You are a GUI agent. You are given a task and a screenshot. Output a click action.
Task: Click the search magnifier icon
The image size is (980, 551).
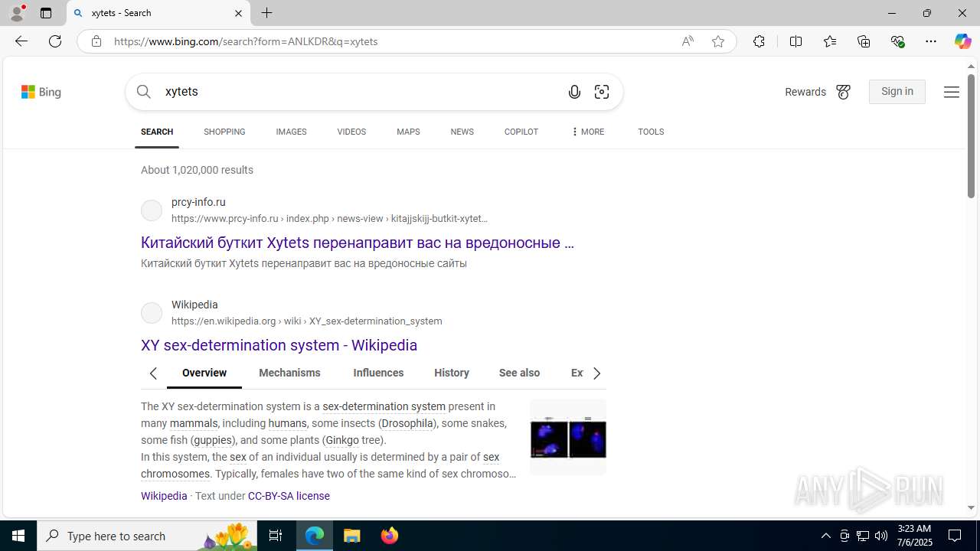pyautogui.click(x=144, y=92)
